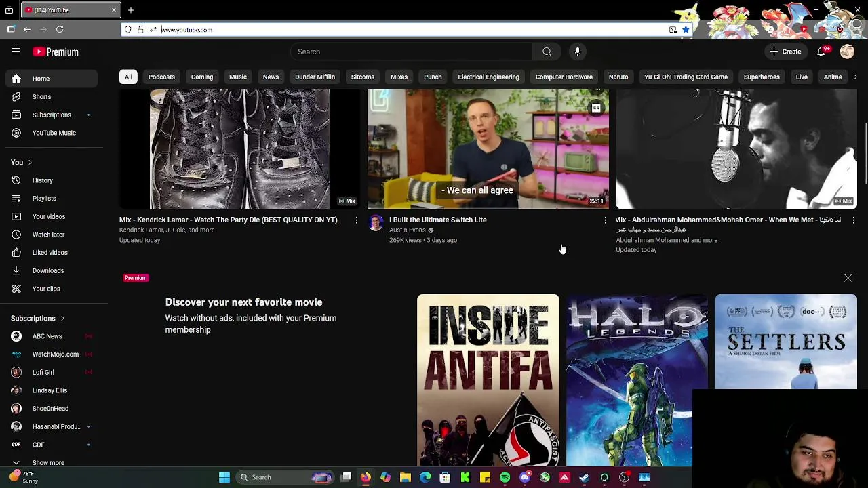
Task: Select the Computer Hardware filter chip
Action: tap(564, 77)
